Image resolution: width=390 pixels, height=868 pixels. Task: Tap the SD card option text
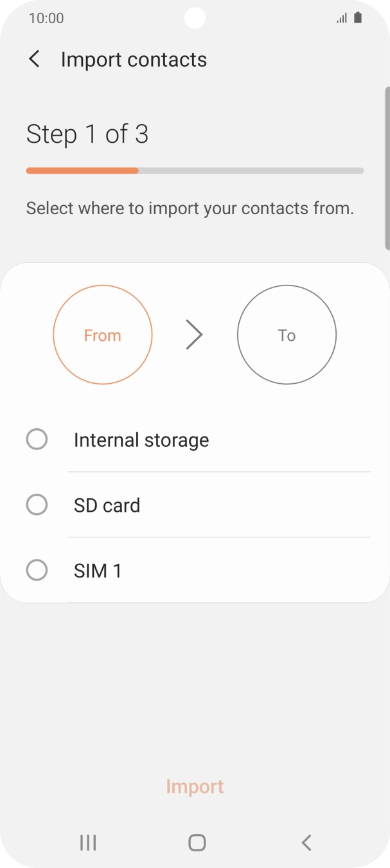coord(107,505)
